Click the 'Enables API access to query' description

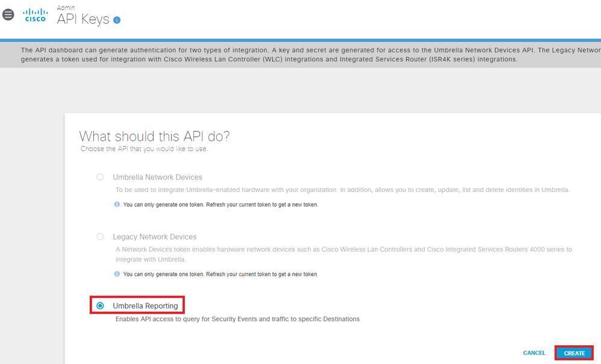[238, 319]
